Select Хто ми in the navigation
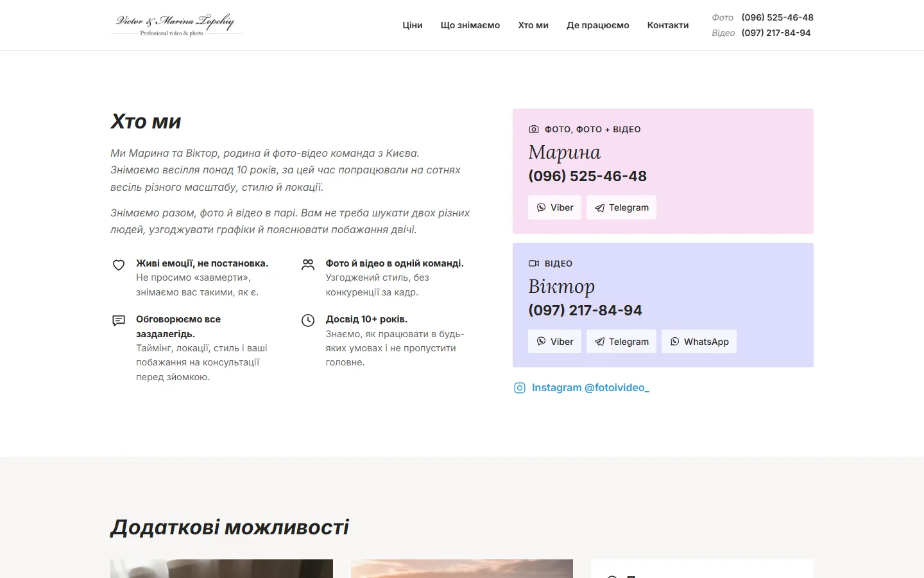Screen dimensions: 924x578 point(533,25)
